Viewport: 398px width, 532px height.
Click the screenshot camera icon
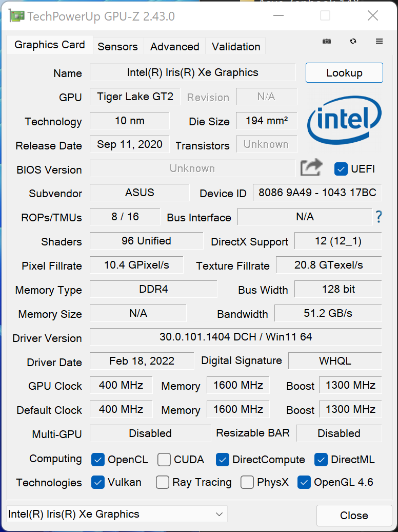[x=327, y=41]
